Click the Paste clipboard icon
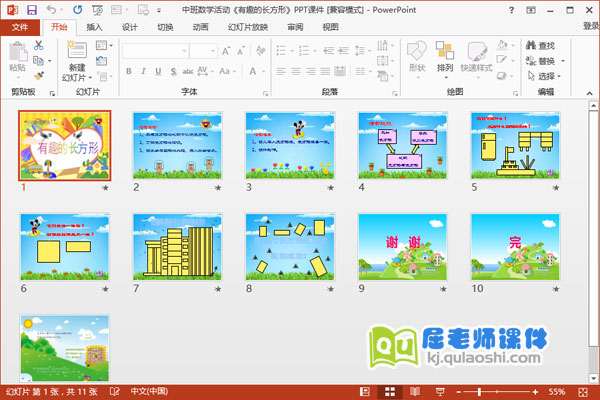Screen dimensions: 600x400 (18, 52)
